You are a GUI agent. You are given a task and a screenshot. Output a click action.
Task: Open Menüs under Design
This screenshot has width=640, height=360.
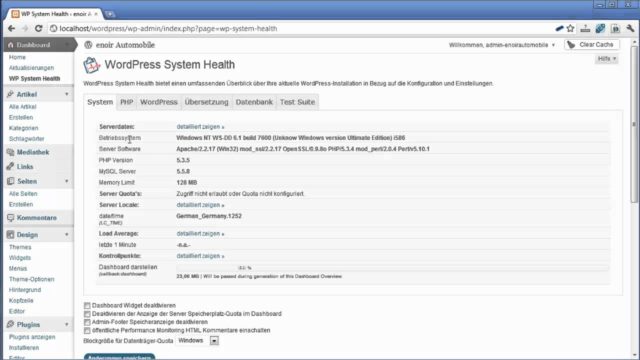(x=18, y=269)
